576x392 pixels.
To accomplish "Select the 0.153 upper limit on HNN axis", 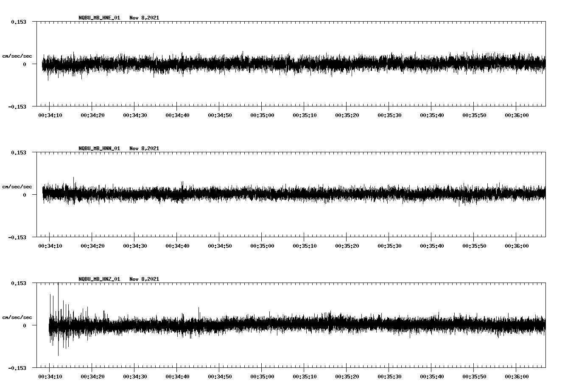I will pos(19,152).
